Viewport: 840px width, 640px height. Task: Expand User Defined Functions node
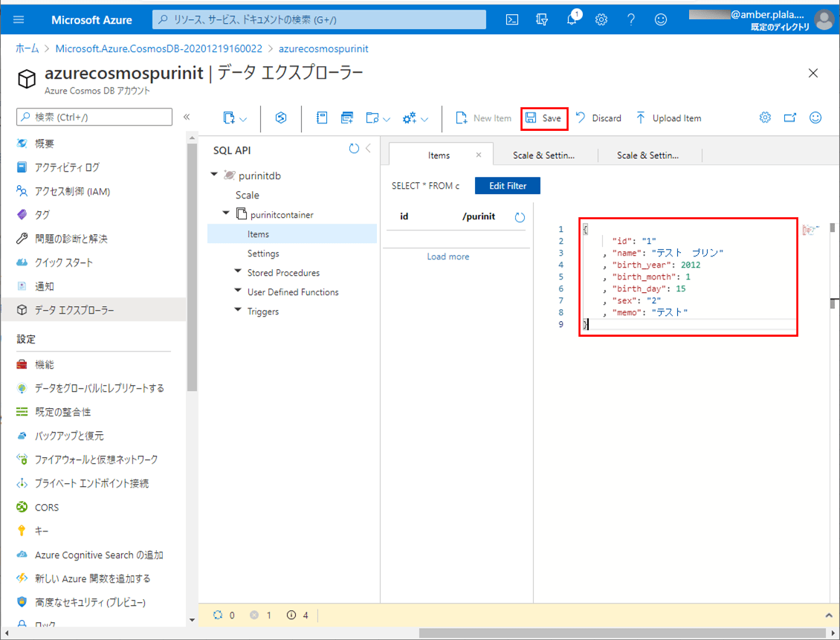tap(238, 291)
